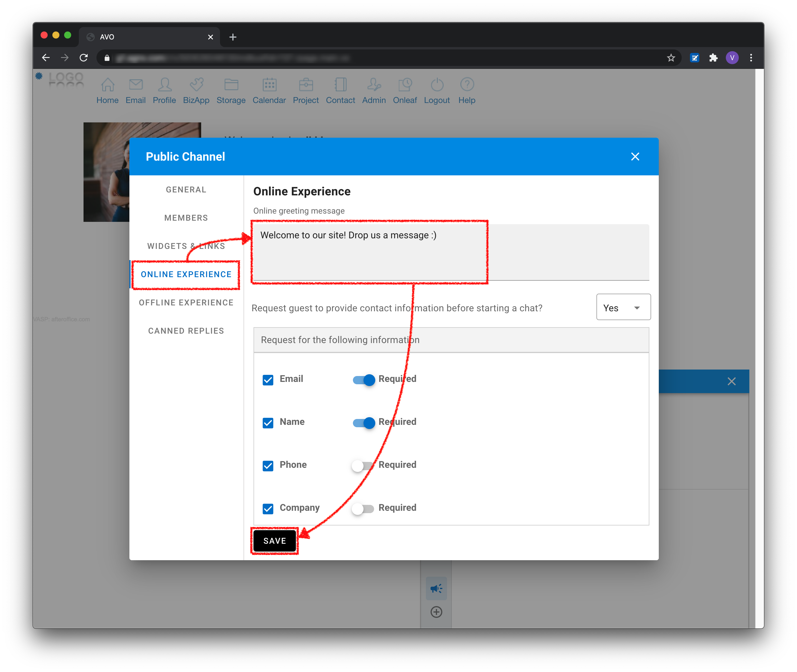Image resolution: width=797 pixels, height=672 pixels.
Task: Click the BizApp puzzle icon
Action: pyautogui.click(x=196, y=84)
